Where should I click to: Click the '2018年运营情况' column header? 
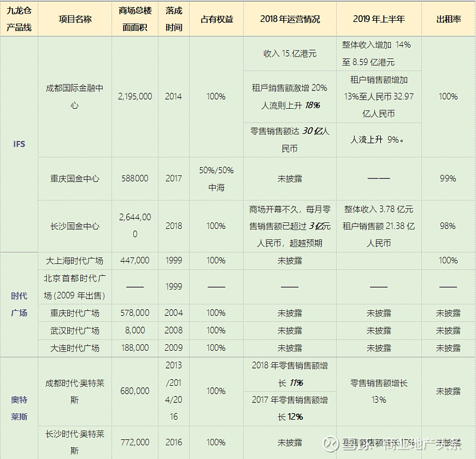click(x=290, y=19)
